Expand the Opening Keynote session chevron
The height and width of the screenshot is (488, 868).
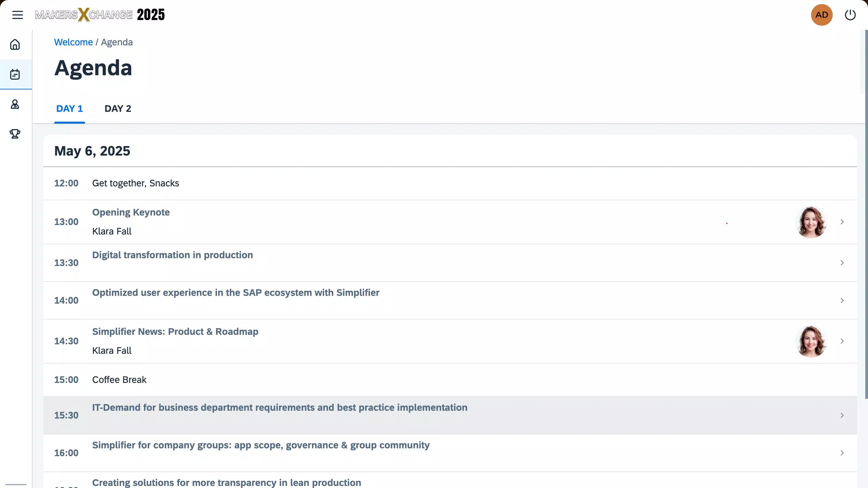(842, 222)
